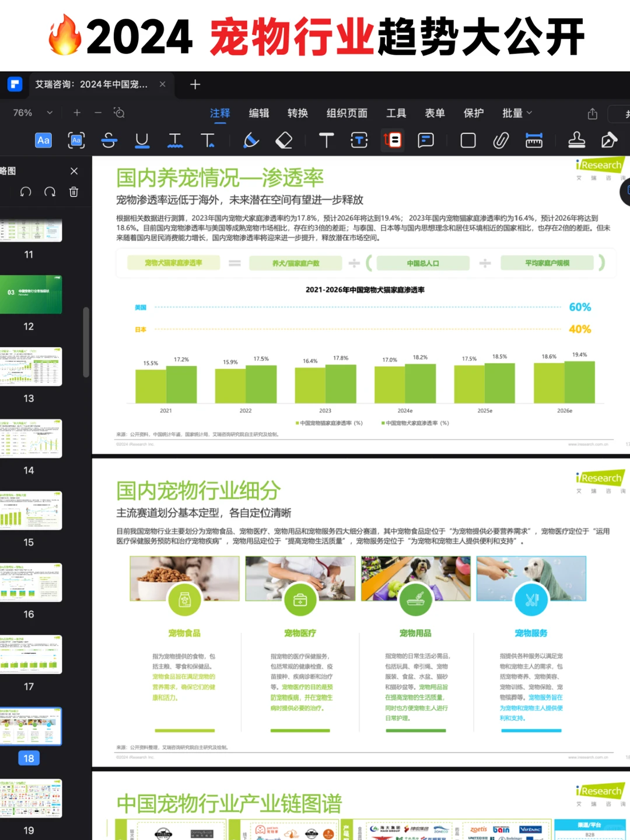Open the 工具 tab
The height and width of the screenshot is (840, 630).
click(x=396, y=113)
